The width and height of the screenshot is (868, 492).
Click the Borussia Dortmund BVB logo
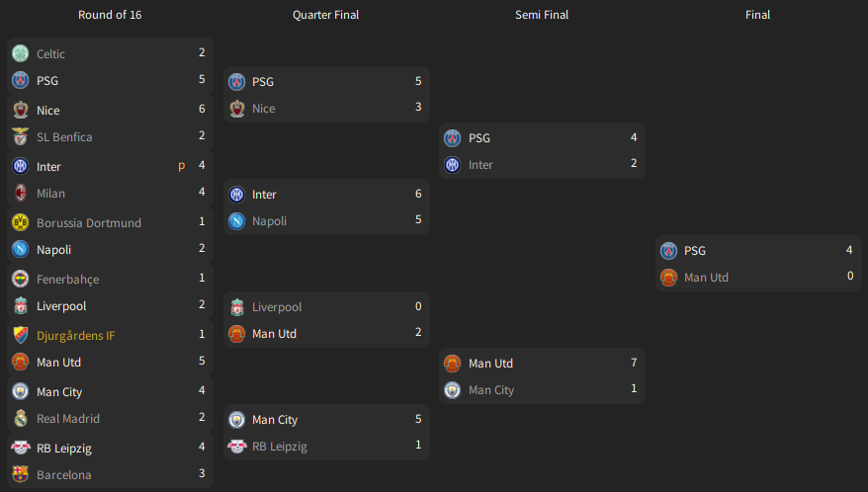[21, 222]
